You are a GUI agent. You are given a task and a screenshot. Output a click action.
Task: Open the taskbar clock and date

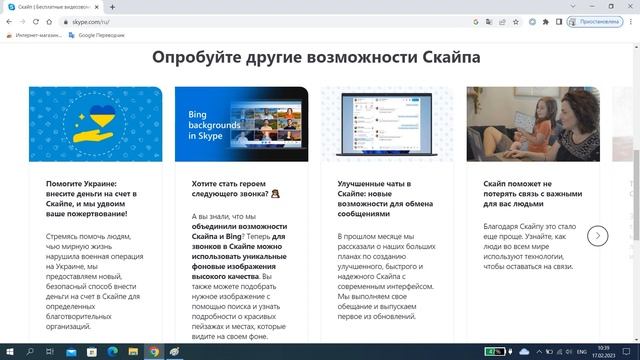click(604, 351)
